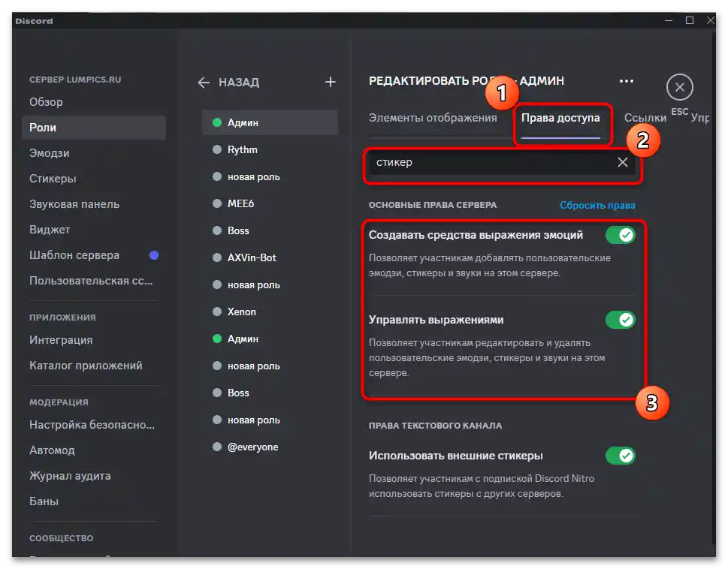Maximize the Discord window
Screen dimensions: 728x569
tap(690, 21)
